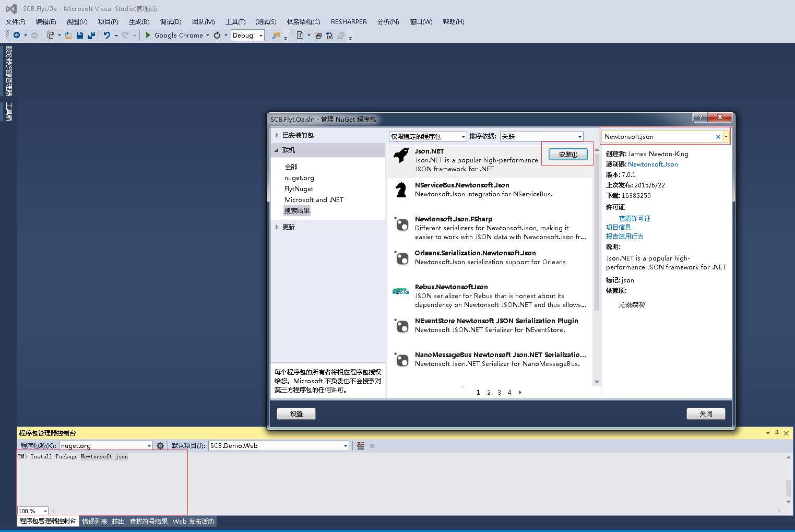Screen dimensions: 795x532
Task: Click the stop command square icon
Action: click(x=372, y=446)
